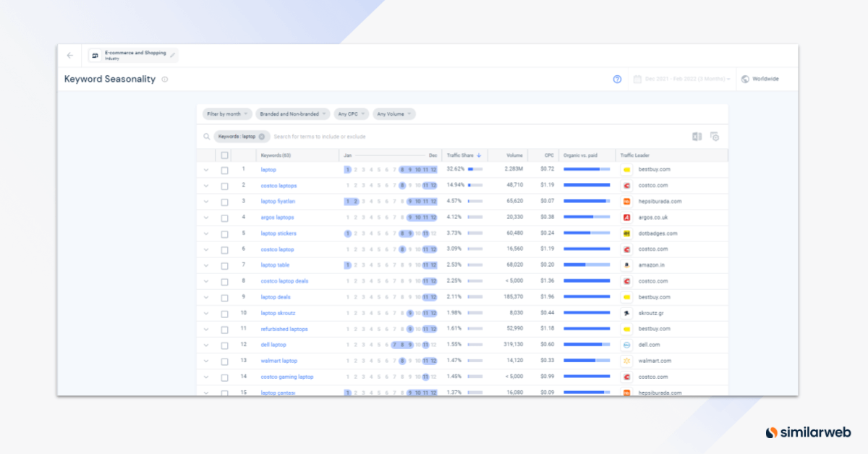Click the search terms input field
This screenshot has height=454, width=868.
pyautogui.click(x=325, y=137)
